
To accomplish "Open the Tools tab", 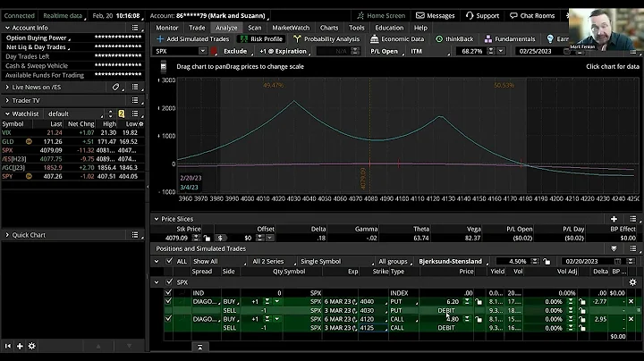I will pyautogui.click(x=357, y=28).
